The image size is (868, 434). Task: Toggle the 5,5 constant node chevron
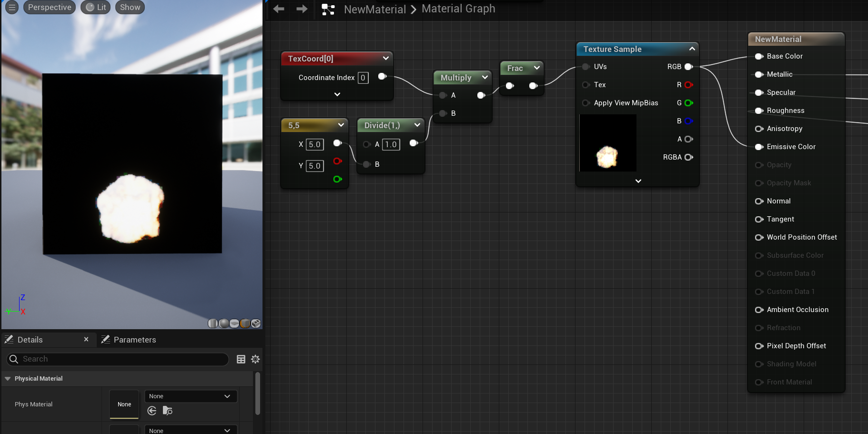point(341,125)
